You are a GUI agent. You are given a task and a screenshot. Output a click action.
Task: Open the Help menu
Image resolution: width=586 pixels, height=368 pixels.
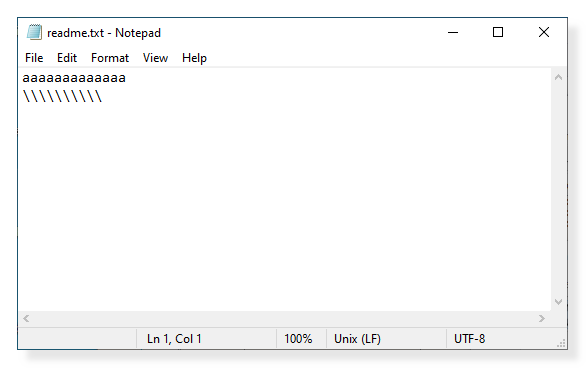tap(194, 58)
